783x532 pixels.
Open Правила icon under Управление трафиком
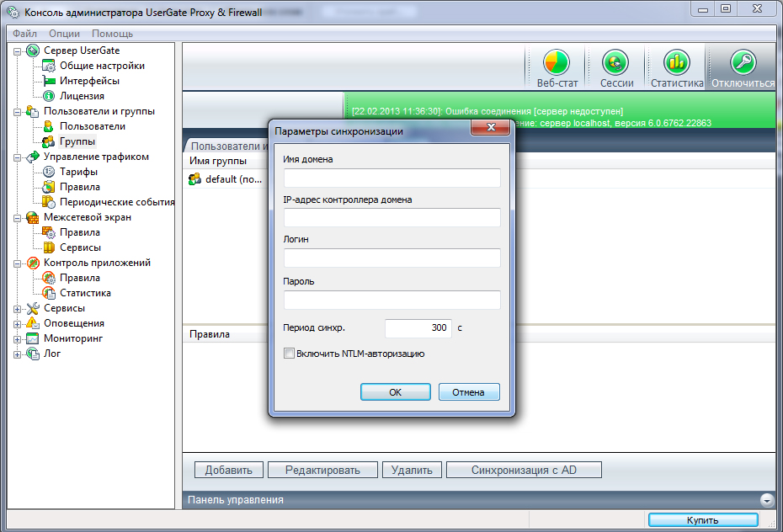[x=49, y=187]
